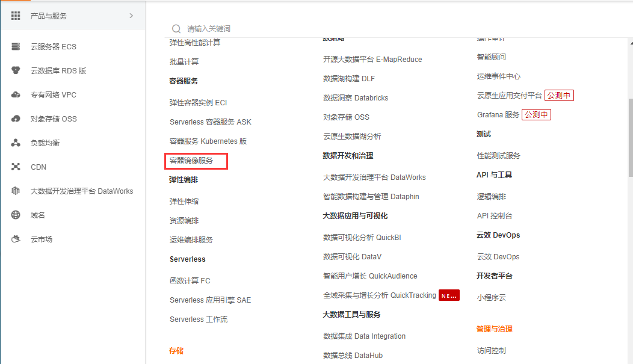The height and width of the screenshot is (364, 633).
Task: Open Serverless 应用引擎 SAE link
Action: pos(211,300)
